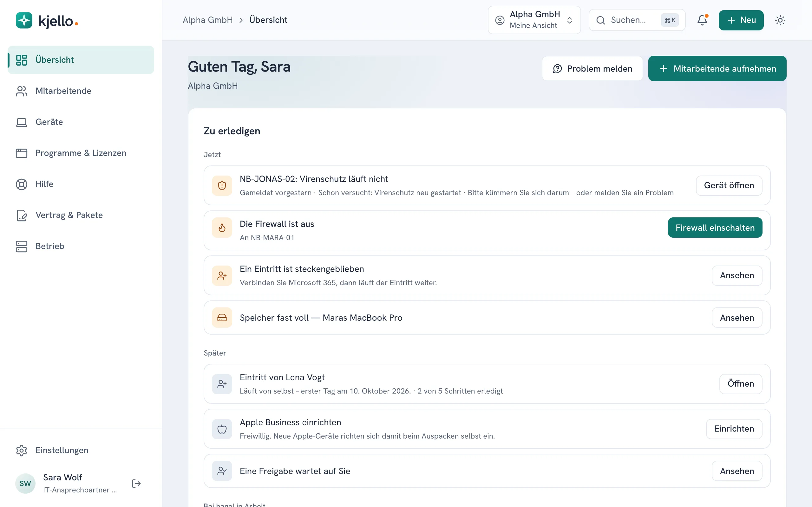Focus the Suchen search field

(x=637, y=20)
